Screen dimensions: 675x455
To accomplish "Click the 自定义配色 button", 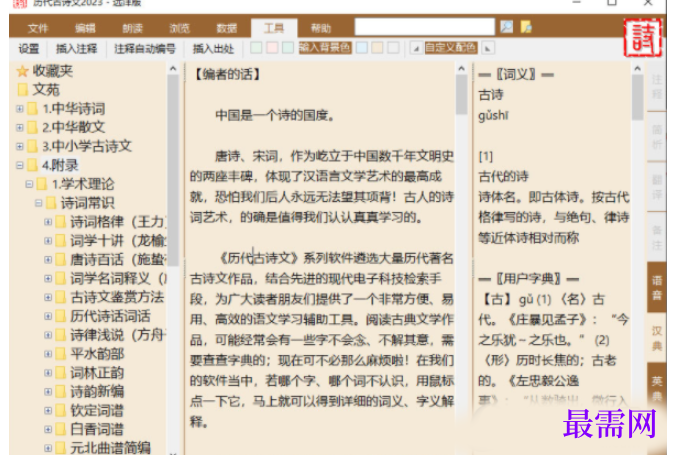I will [451, 48].
